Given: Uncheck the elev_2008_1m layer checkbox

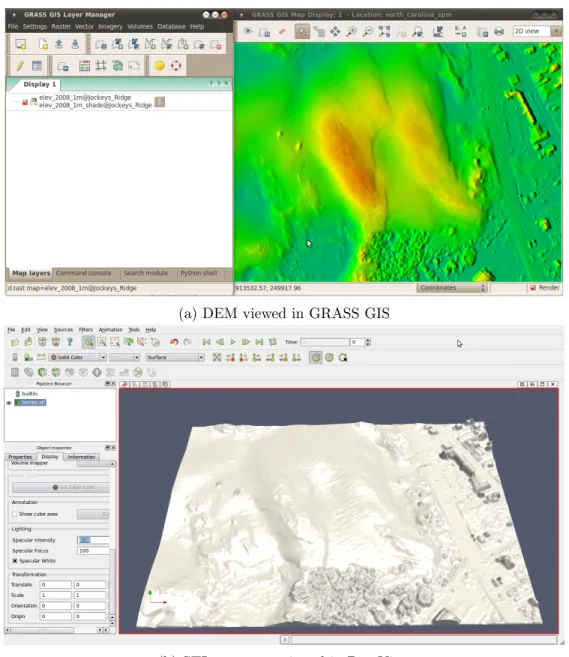Looking at the screenshot, I should pyautogui.click(x=25, y=102).
